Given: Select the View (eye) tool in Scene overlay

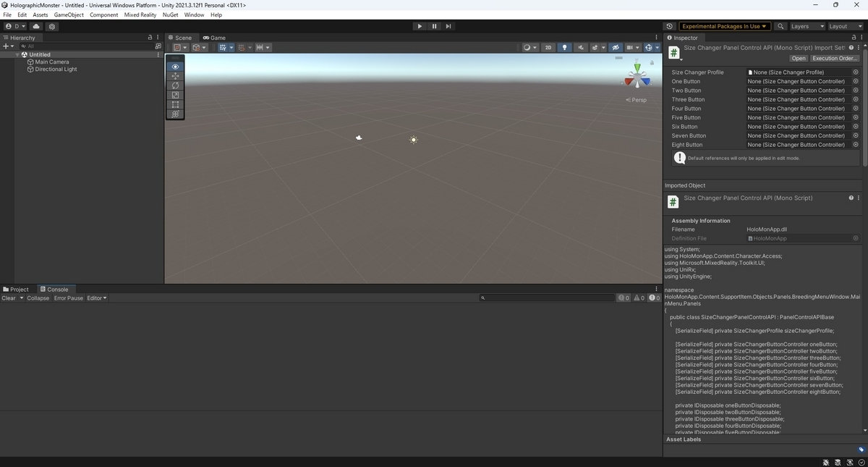Looking at the screenshot, I should 175,67.
